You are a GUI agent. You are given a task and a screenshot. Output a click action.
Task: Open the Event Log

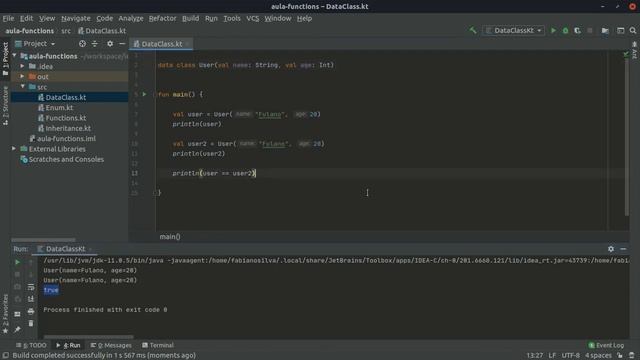(x=606, y=345)
